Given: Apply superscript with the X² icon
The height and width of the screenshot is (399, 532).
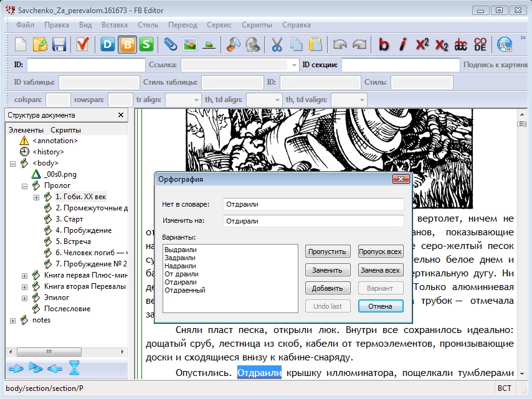Looking at the screenshot, I should pos(422,44).
